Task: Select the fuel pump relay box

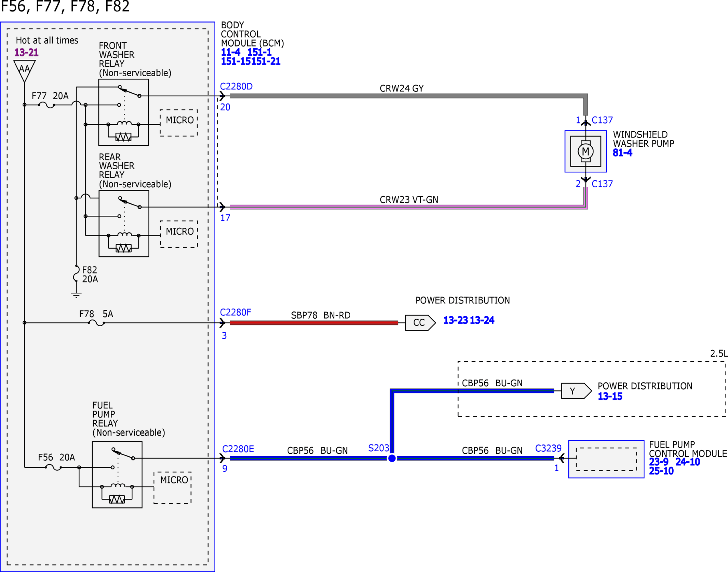Action: click(x=117, y=475)
